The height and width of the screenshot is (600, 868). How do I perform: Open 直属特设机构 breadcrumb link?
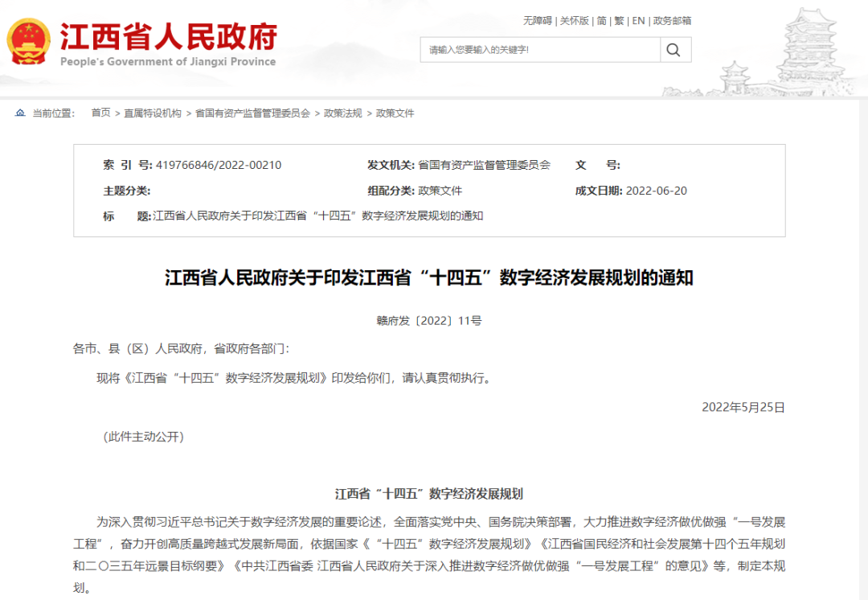coord(152,113)
